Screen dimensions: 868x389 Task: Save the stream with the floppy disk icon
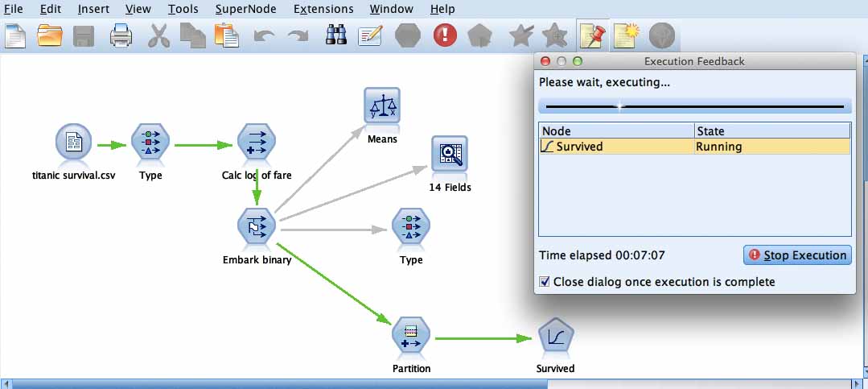pyautogui.click(x=84, y=36)
